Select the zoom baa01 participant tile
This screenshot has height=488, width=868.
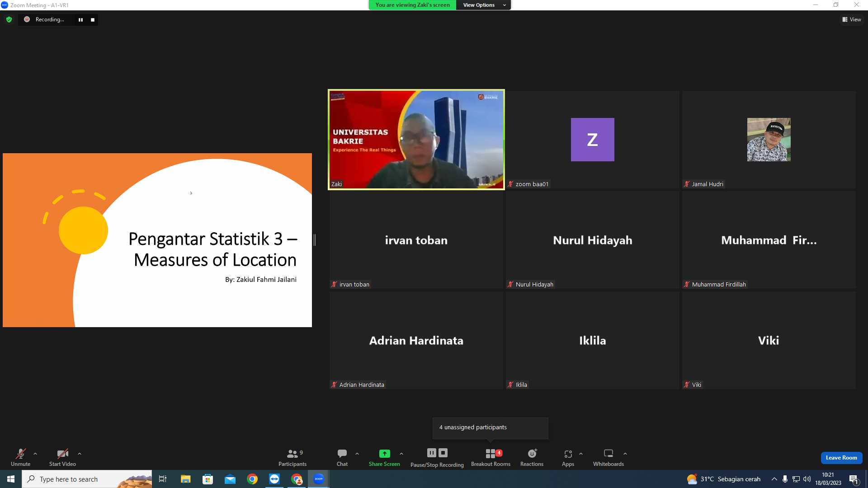pos(592,140)
